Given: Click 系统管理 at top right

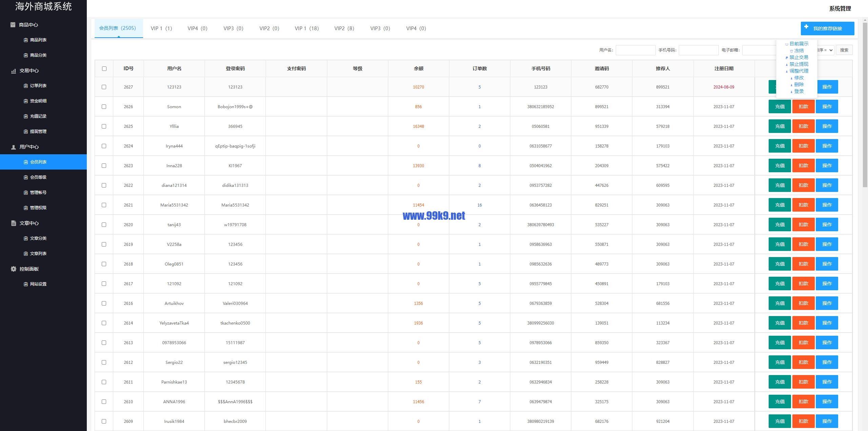Looking at the screenshot, I should [x=840, y=8].
